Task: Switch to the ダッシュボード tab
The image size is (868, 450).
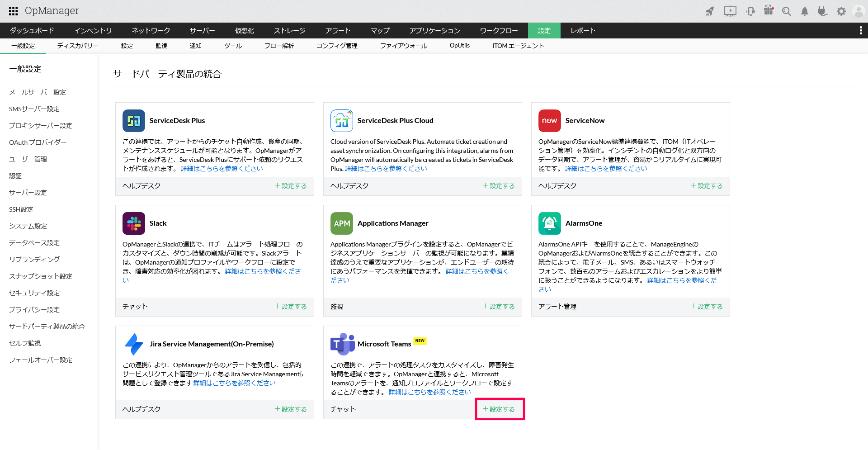Action: coord(32,30)
